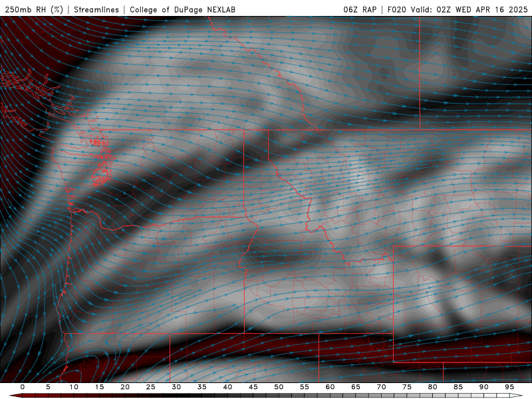Click the "250mb RH (%)" title text
Image resolution: width=532 pixels, height=399 pixels.
click(34, 9)
